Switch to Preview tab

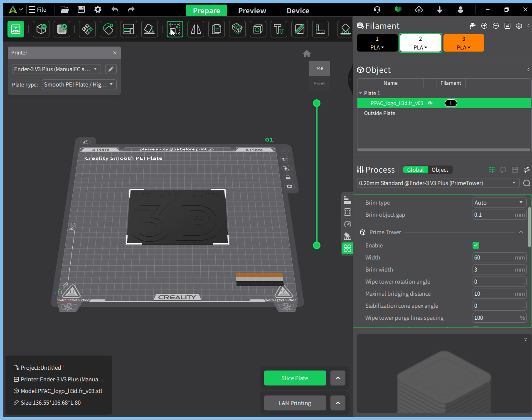252,10
